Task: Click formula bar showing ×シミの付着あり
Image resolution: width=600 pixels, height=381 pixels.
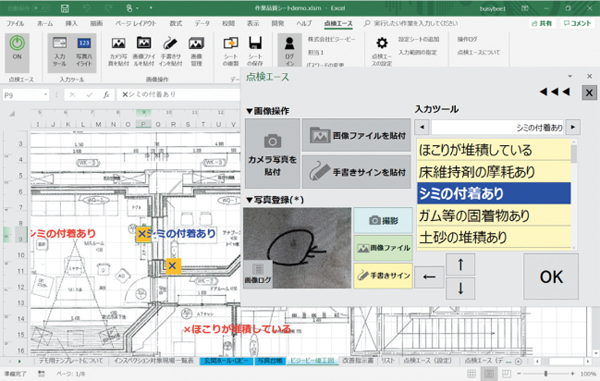Action: (x=178, y=94)
